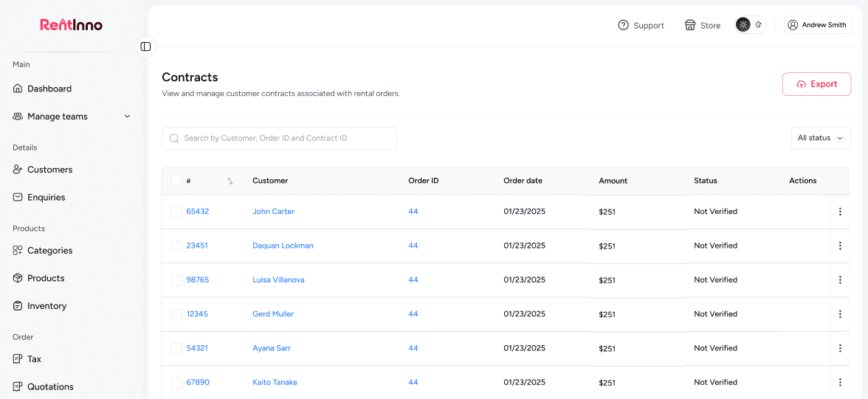Click the Support question mark icon
868x399 pixels.
tap(623, 25)
